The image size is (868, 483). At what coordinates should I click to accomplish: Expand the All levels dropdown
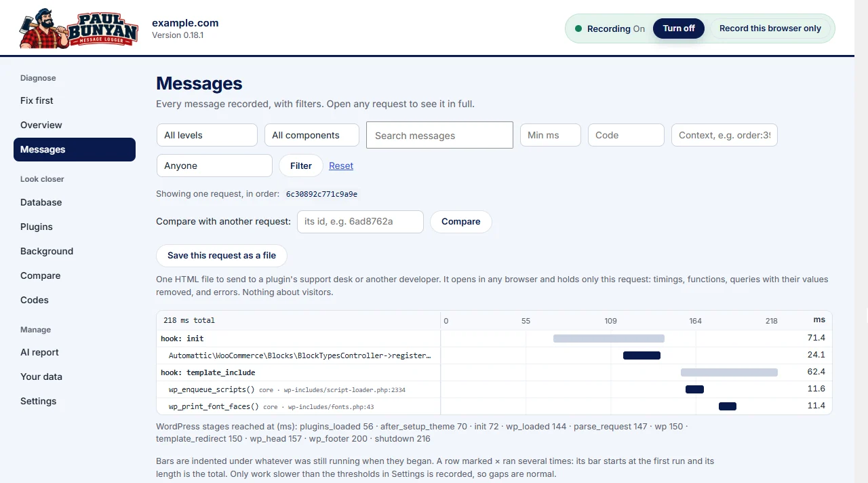pos(207,135)
